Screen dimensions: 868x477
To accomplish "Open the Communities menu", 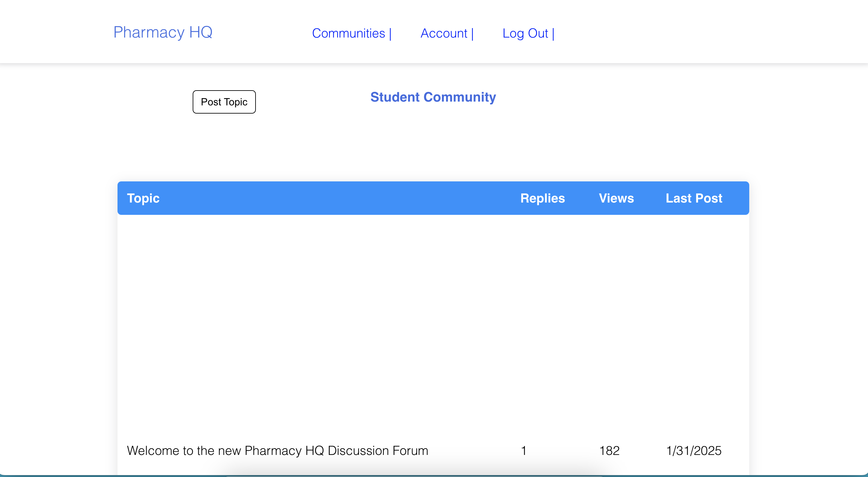I will (348, 33).
